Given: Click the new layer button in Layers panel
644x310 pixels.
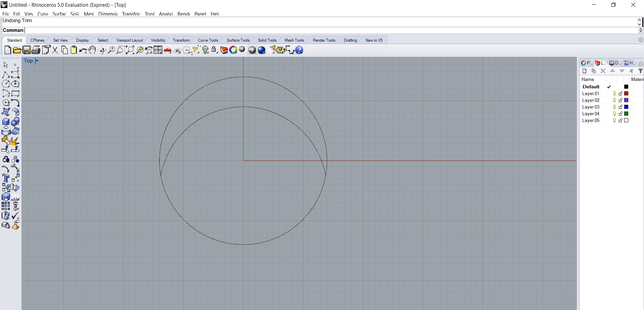Looking at the screenshot, I should 585,71.
